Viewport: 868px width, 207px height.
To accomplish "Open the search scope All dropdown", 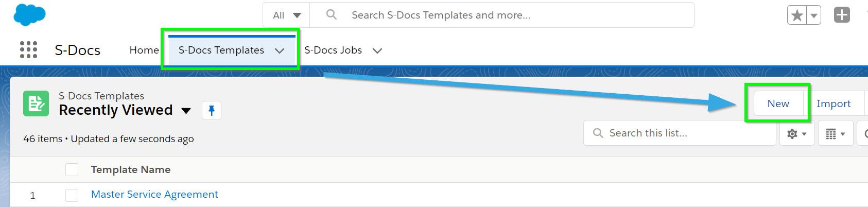I will click(x=286, y=15).
